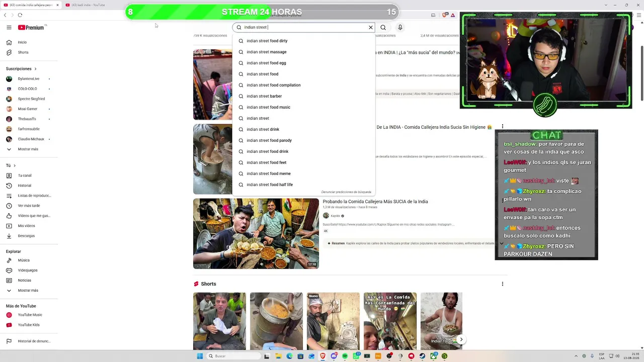Open the Kaplex channel name link

pos(336,216)
